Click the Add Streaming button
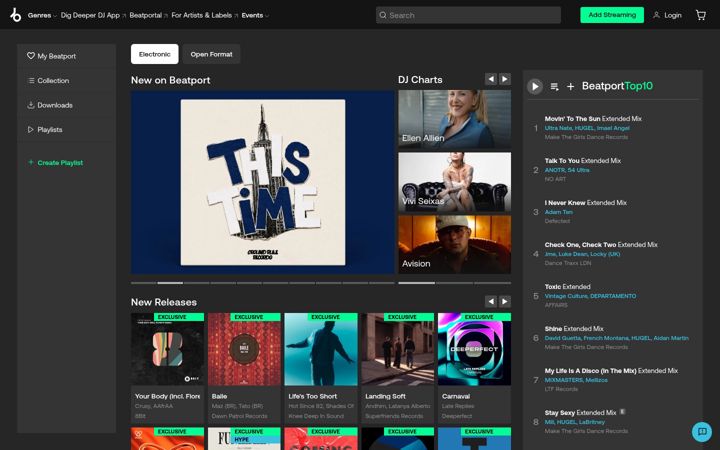 pyautogui.click(x=612, y=15)
